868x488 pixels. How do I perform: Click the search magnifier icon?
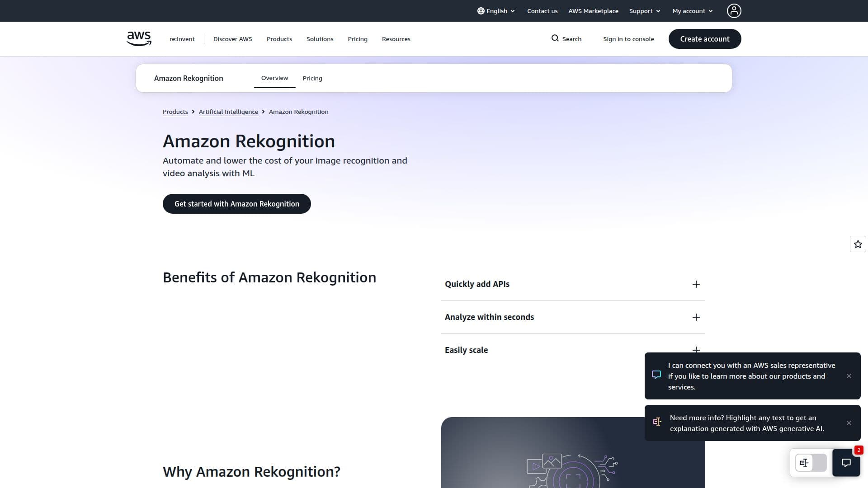coord(555,38)
